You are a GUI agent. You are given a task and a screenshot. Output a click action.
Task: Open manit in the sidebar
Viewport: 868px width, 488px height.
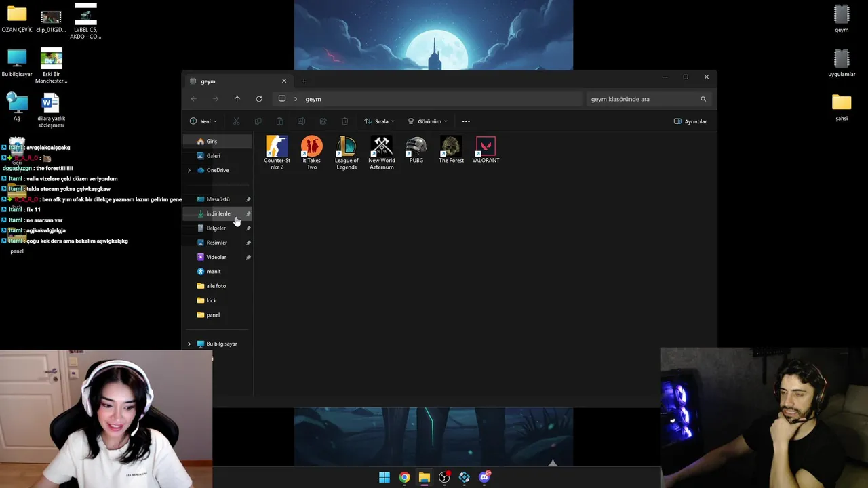(x=218, y=272)
